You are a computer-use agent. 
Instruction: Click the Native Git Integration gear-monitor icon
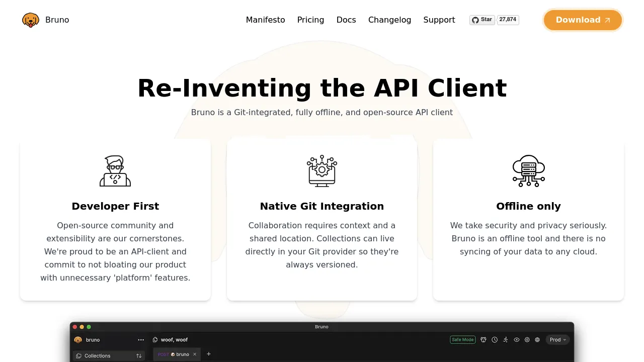pos(322,171)
